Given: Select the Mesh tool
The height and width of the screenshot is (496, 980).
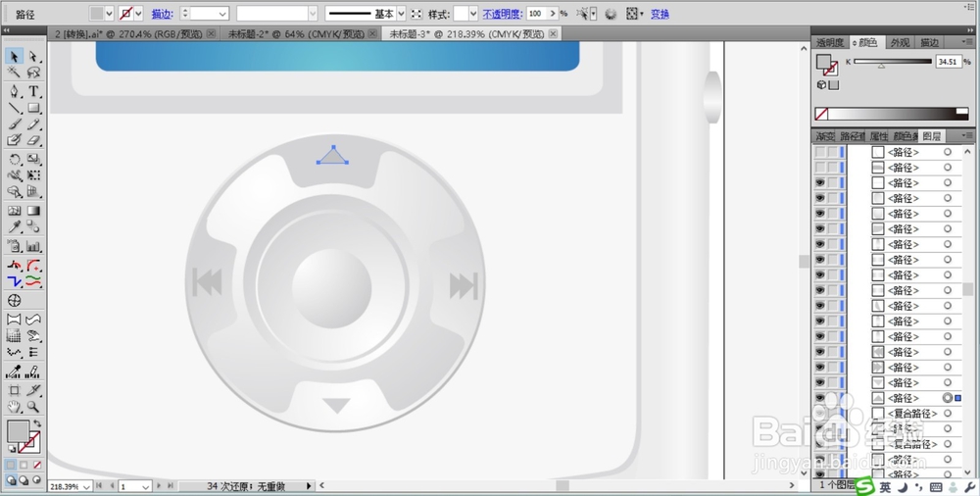Looking at the screenshot, I should click(x=14, y=211).
